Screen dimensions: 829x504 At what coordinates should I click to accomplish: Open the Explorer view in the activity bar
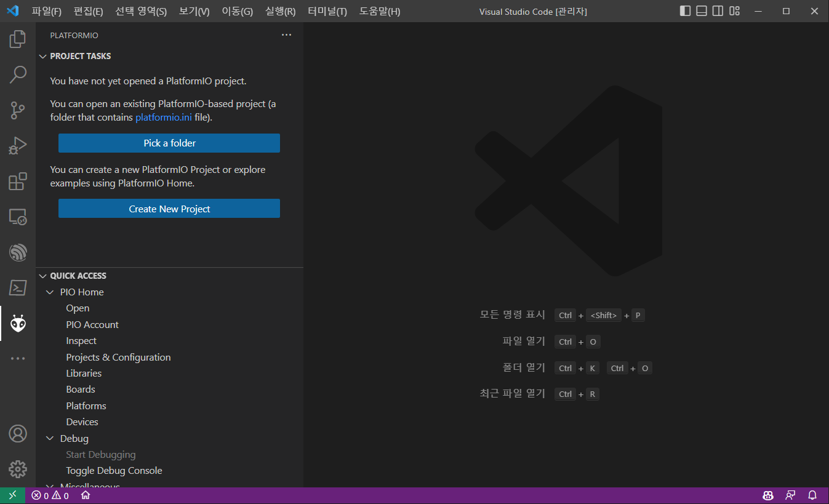(18, 39)
